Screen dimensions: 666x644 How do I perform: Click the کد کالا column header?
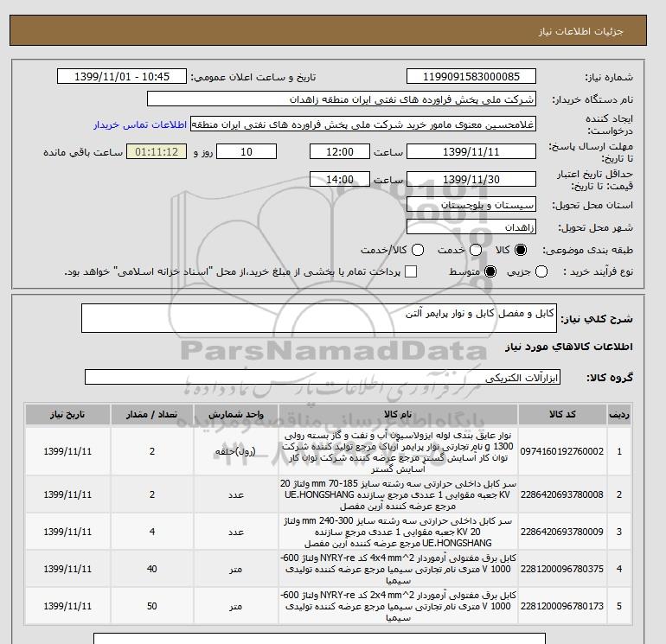pyautogui.click(x=562, y=414)
